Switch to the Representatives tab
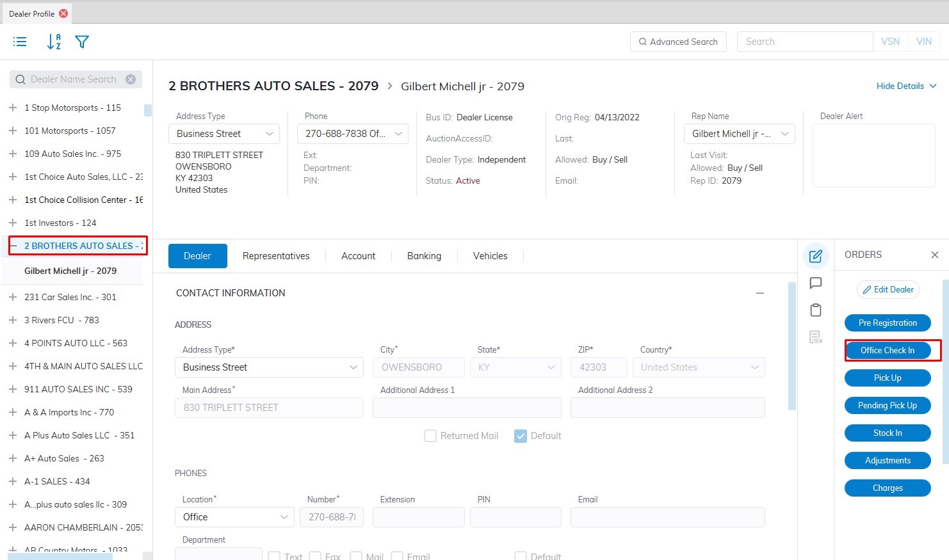 coord(276,256)
